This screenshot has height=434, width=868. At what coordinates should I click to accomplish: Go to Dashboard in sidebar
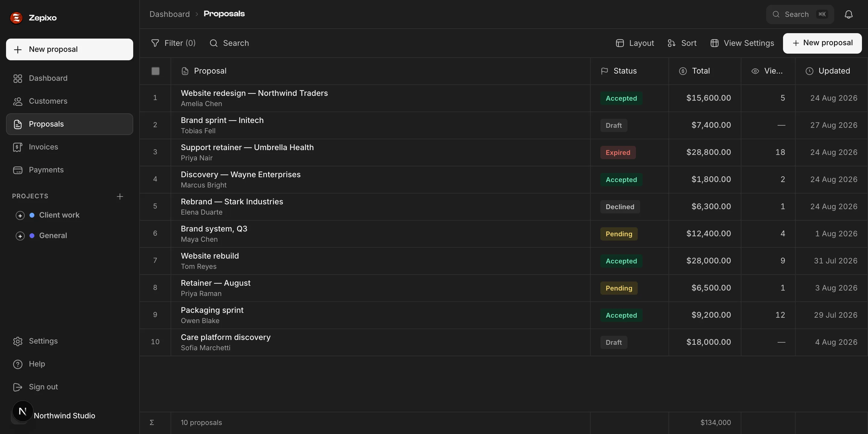pyautogui.click(x=69, y=78)
